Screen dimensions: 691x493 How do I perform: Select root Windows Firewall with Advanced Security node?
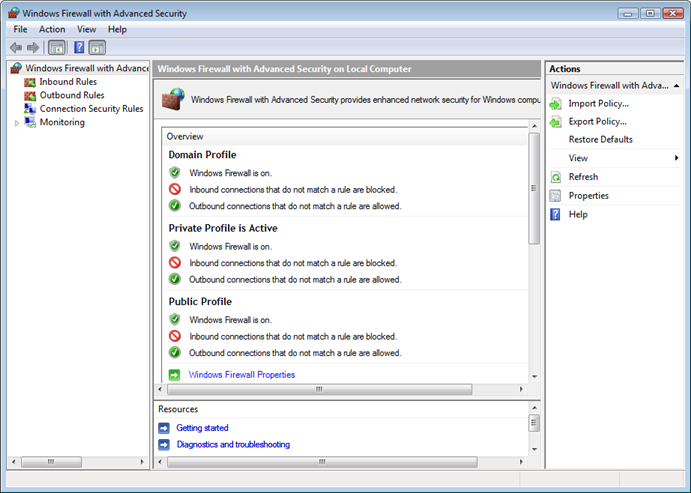coord(87,68)
